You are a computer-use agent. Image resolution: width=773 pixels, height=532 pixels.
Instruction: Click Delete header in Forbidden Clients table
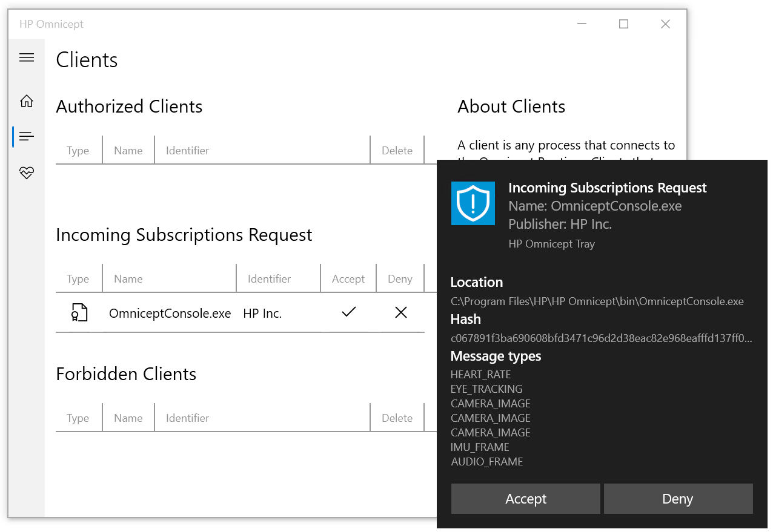pyautogui.click(x=397, y=418)
